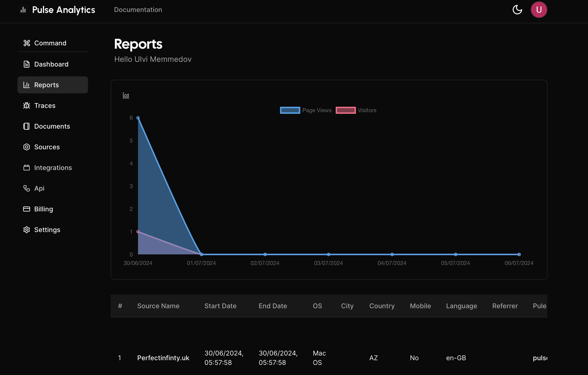Click the AZ country cell
588x375 pixels.
click(373, 358)
